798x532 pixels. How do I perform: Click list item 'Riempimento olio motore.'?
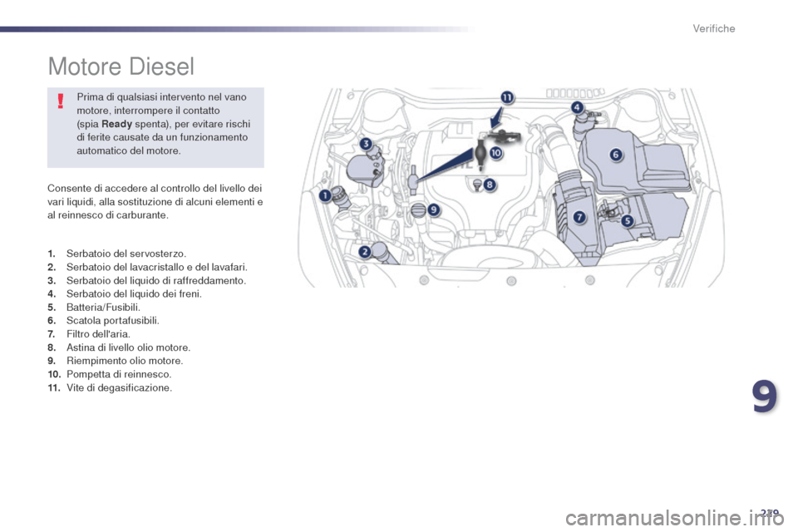pyautogui.click(x=125, y=361)
